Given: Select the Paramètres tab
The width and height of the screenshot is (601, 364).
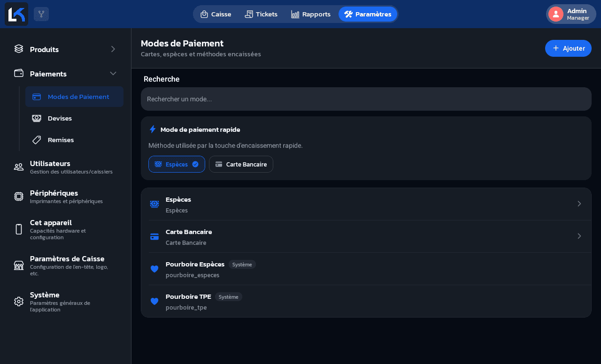Looking at the screenshot, I should tap(368, 14).
